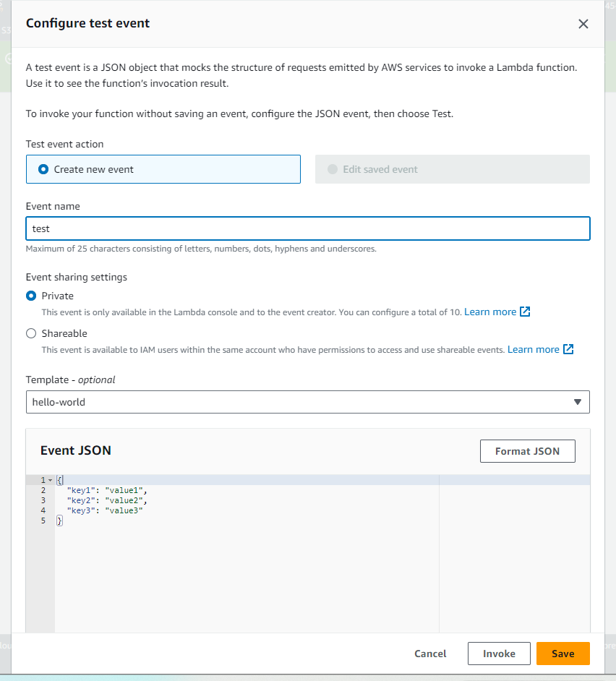
Task: Click the Cancel button
Action: point(430,654)
